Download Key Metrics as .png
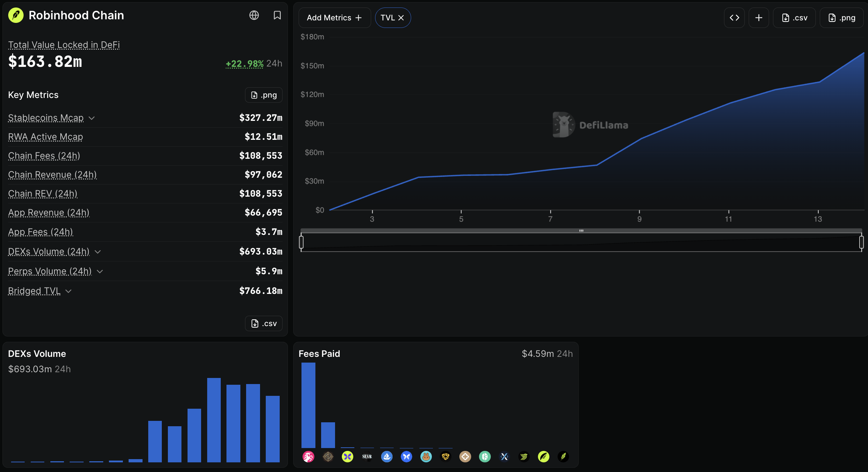Screen dimensions: 868x472 [x=264, y=95]
